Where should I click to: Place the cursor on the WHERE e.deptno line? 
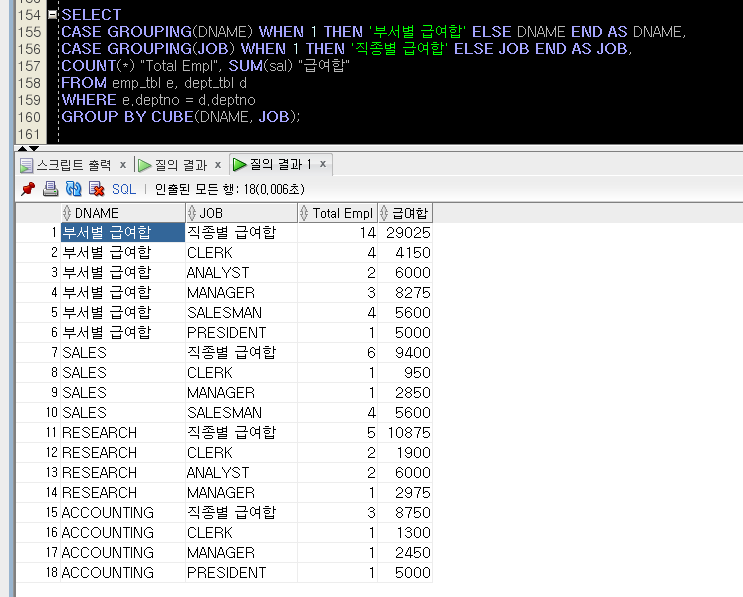158,100
